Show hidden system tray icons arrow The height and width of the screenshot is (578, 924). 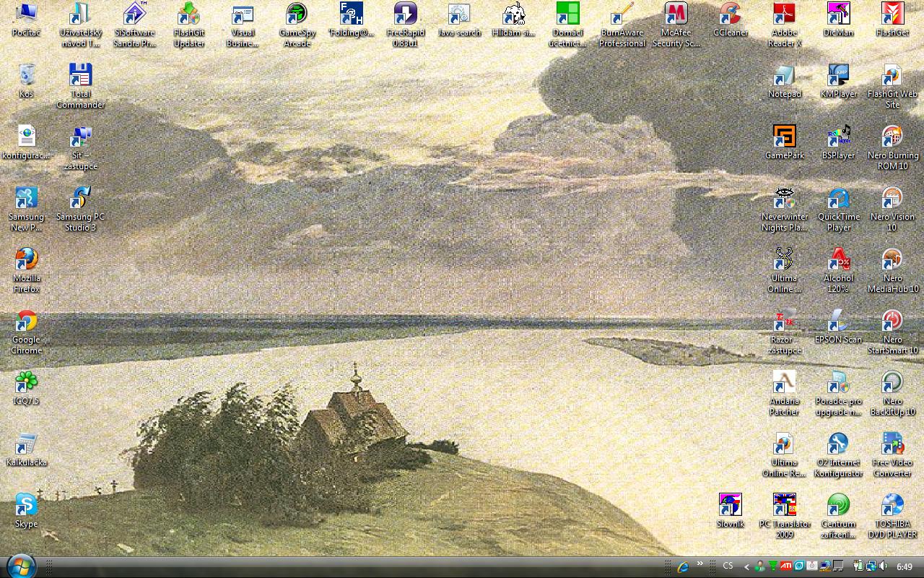coord(746,566)
